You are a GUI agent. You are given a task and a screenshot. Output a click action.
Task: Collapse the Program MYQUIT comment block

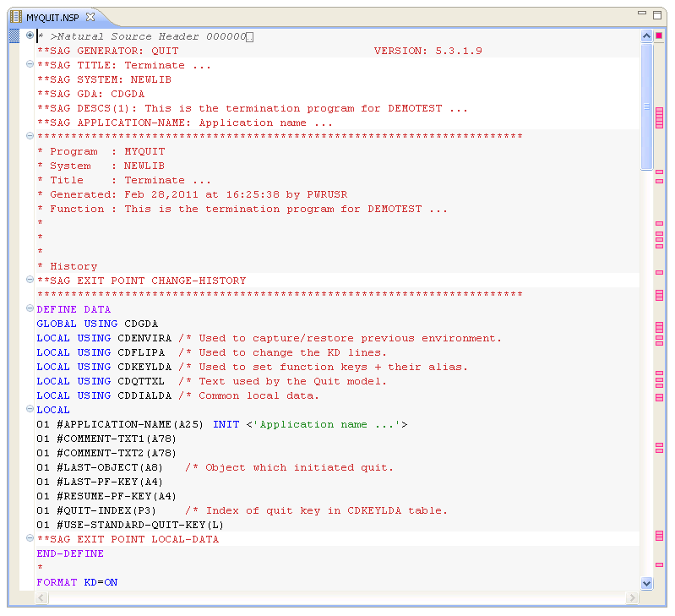[x=30, y=136]
